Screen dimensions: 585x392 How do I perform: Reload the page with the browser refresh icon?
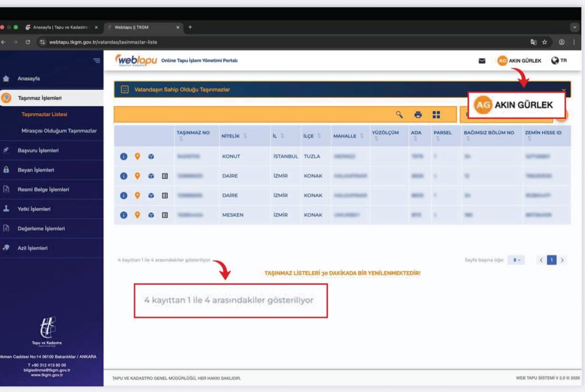point(27,42)
